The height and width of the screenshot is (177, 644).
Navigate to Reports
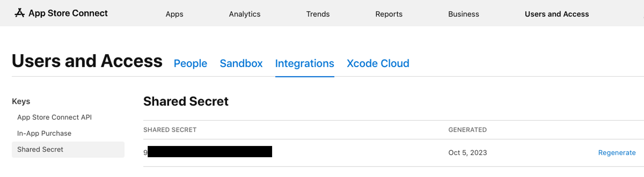point(389,14)
